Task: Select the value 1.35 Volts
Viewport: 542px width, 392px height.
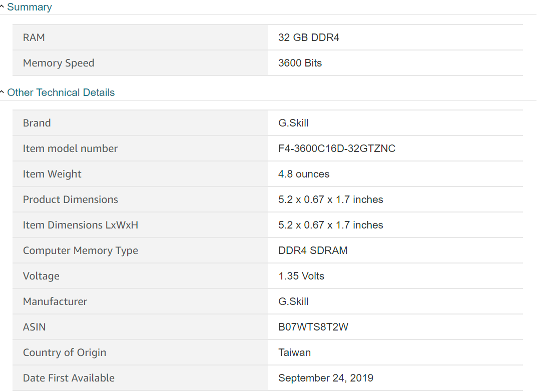Action: pyautogui.click(x=301, y=276)
